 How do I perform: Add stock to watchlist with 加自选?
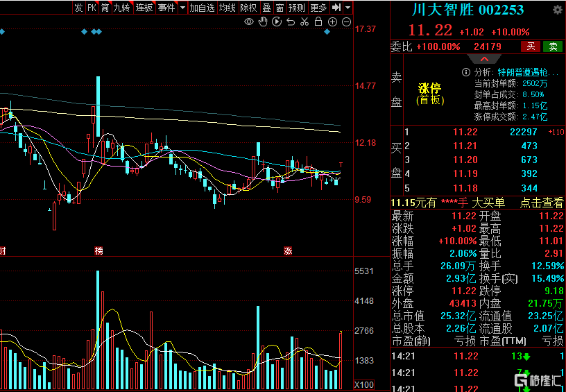click(202, 8)
